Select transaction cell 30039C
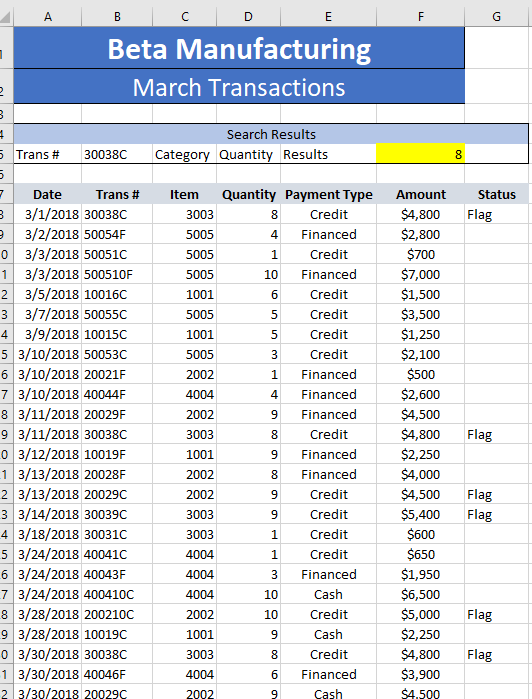Viewport: 532px width, 699px height. pos(117,514)
